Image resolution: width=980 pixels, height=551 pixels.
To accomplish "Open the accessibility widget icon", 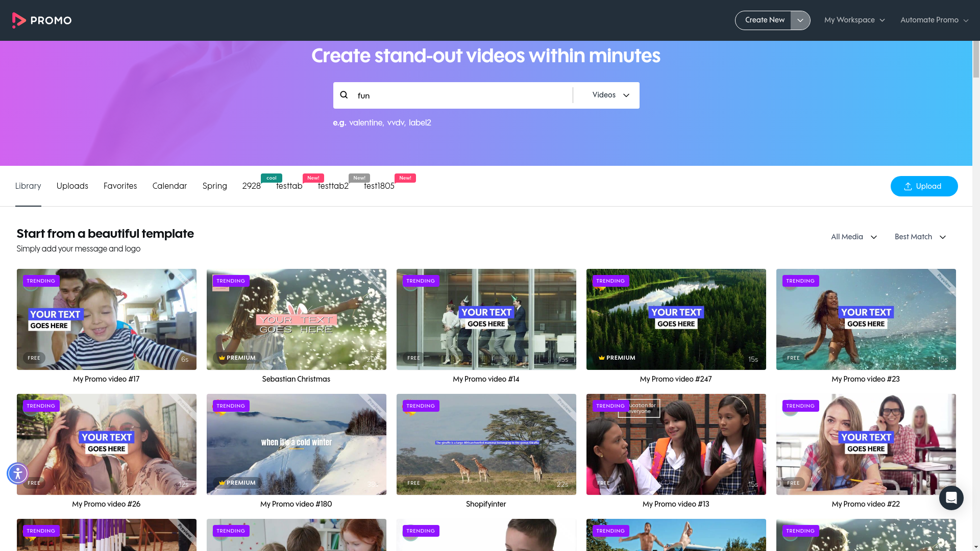I will (17, 473).
